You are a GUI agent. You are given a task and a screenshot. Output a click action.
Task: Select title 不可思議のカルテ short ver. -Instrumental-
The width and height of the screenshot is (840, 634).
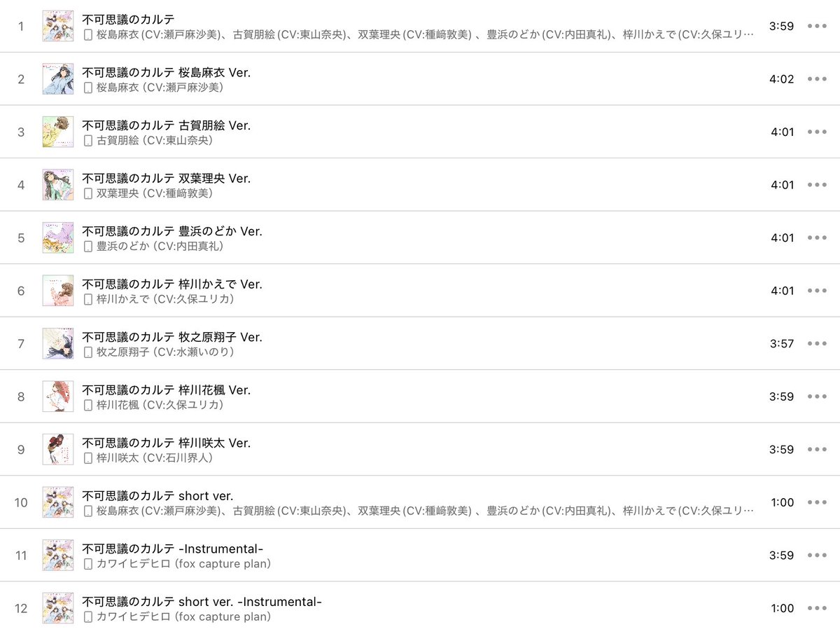[202, 601]
